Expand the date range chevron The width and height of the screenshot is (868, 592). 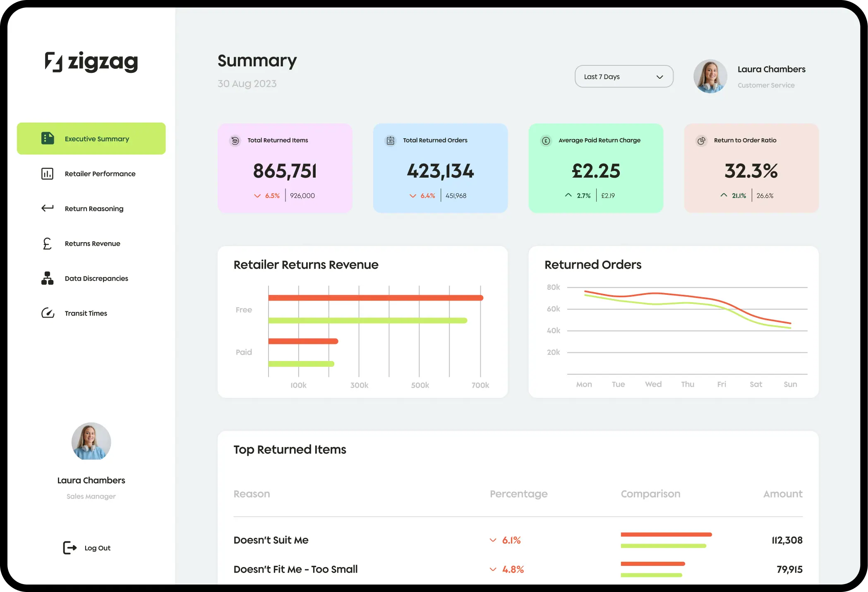(660, 76)
